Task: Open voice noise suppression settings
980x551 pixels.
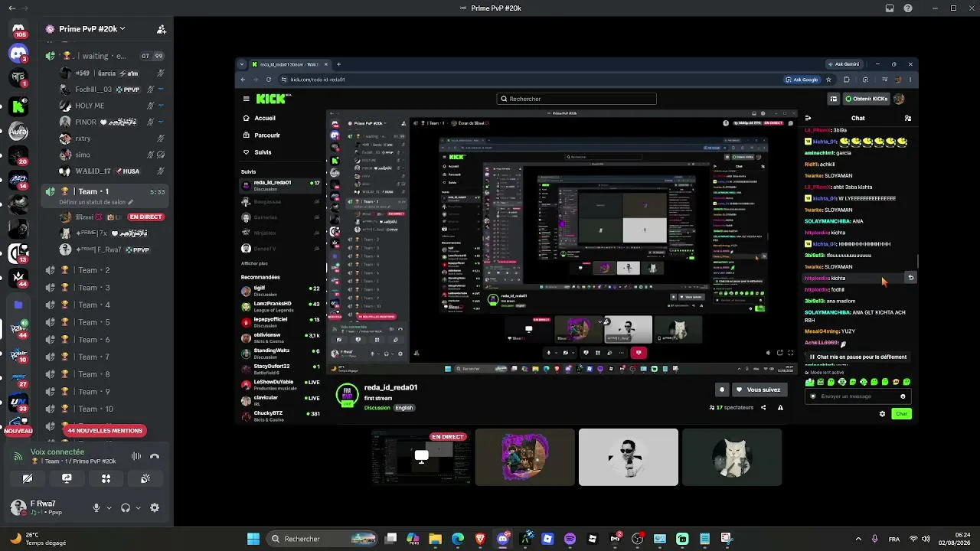Action: [136, 457]
